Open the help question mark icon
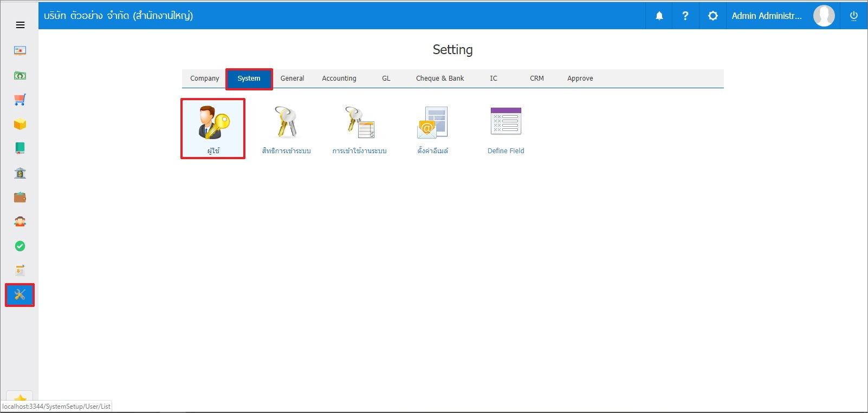Image resolution: width=868 pixels, height=413 pixels. (x=685, y=16)
